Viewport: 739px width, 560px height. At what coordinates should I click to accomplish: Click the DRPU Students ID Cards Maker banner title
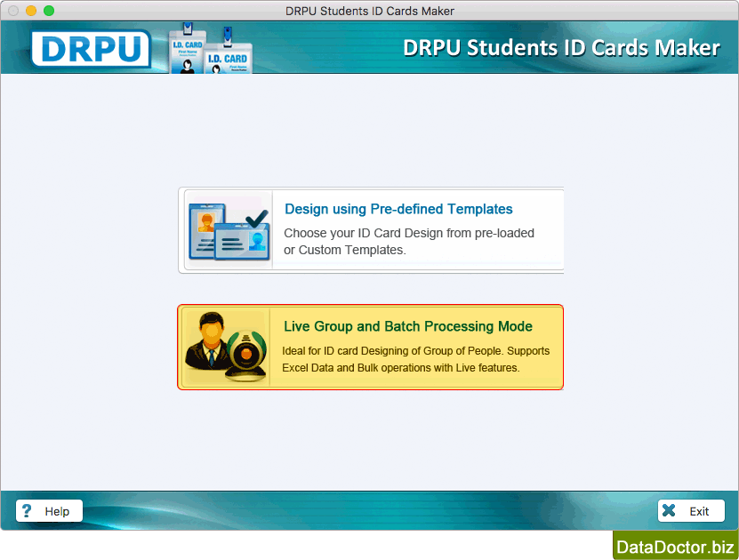(561, 48)
